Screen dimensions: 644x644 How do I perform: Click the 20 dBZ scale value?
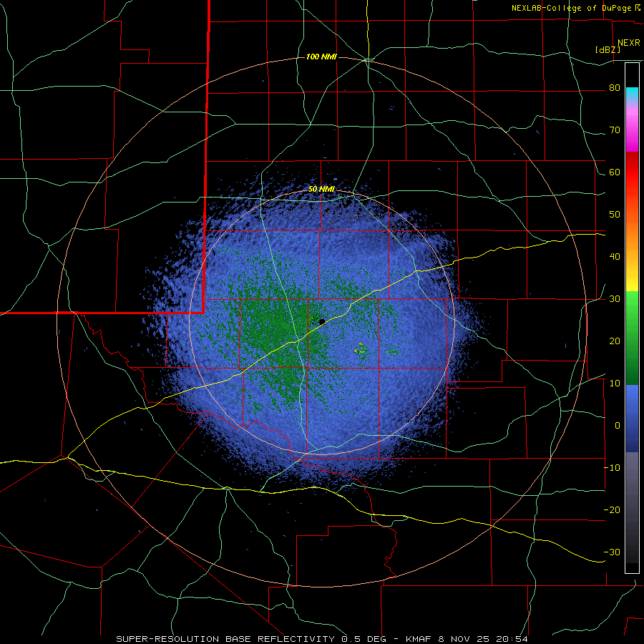click(x=615, y=341)
